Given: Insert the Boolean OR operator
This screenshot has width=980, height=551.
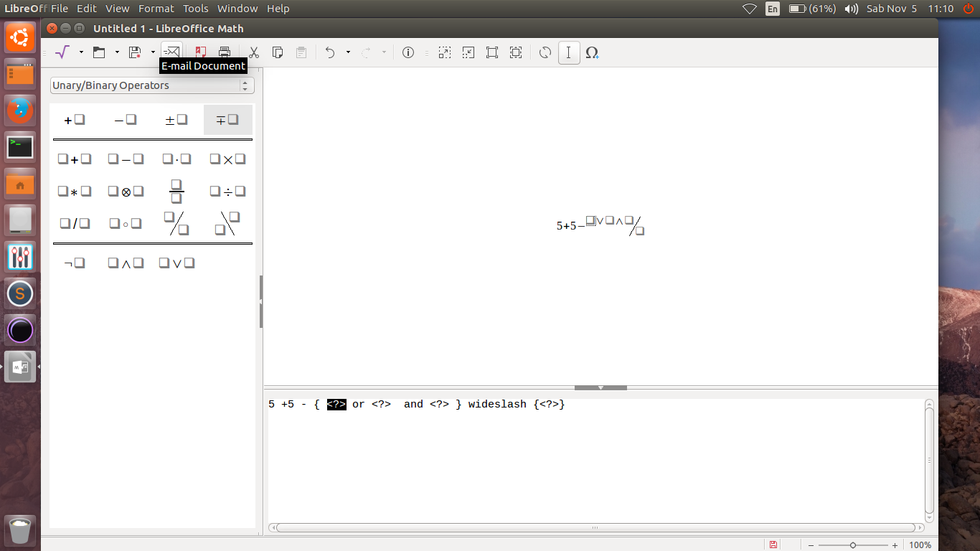Looking at the screenshot, I should (176, 263).
